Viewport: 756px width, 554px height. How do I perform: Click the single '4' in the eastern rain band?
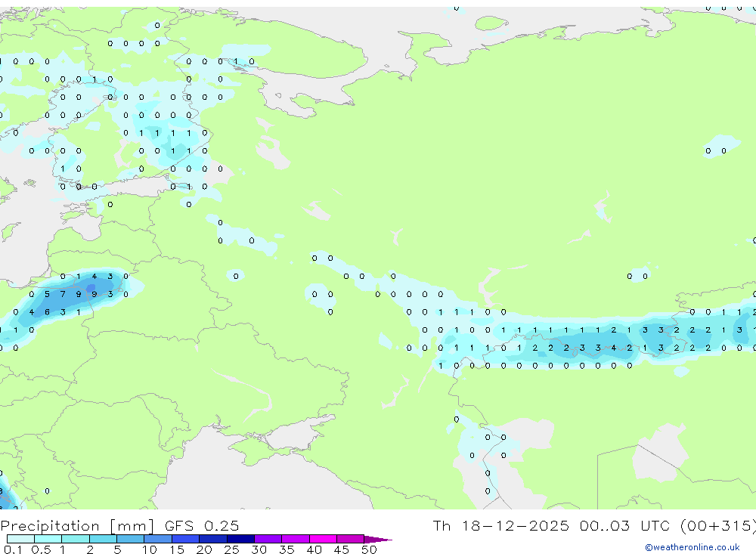pyautogui.click(x=613, y=348)
